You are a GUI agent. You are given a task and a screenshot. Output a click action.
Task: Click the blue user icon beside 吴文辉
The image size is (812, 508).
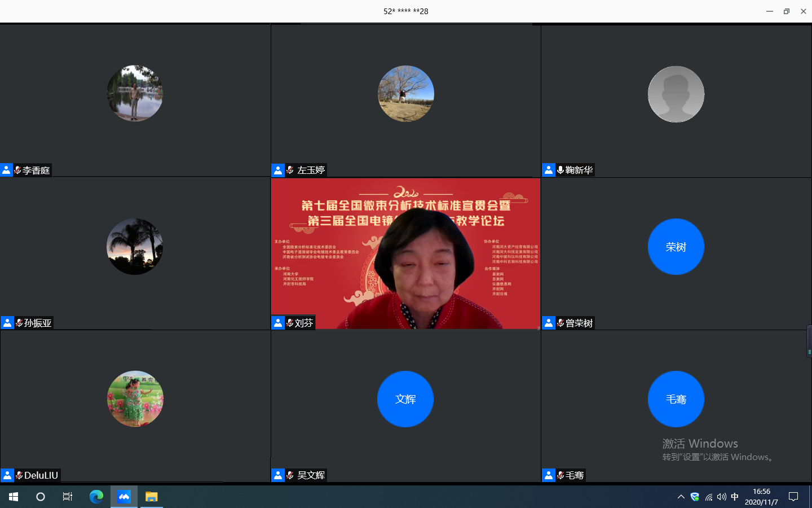pos(278,475)
